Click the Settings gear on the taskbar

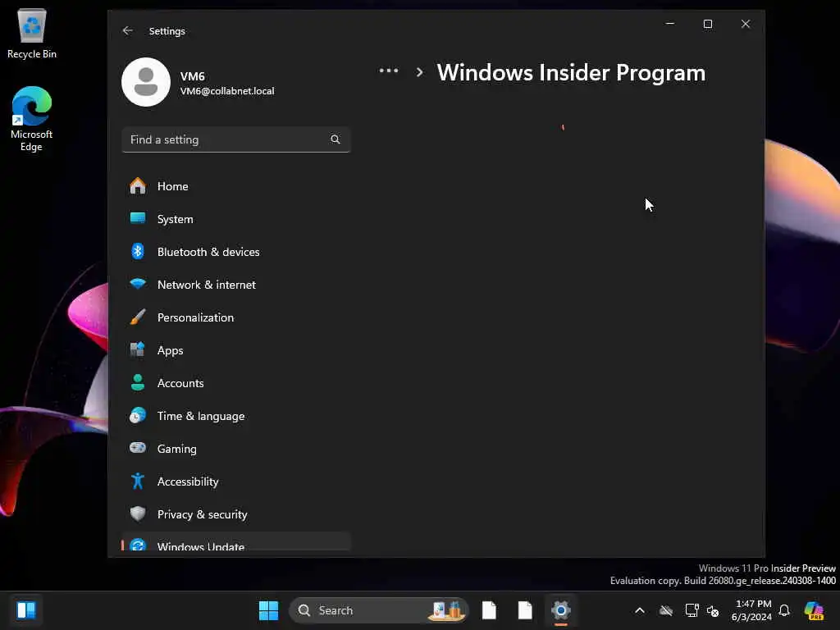click(561, 610)
